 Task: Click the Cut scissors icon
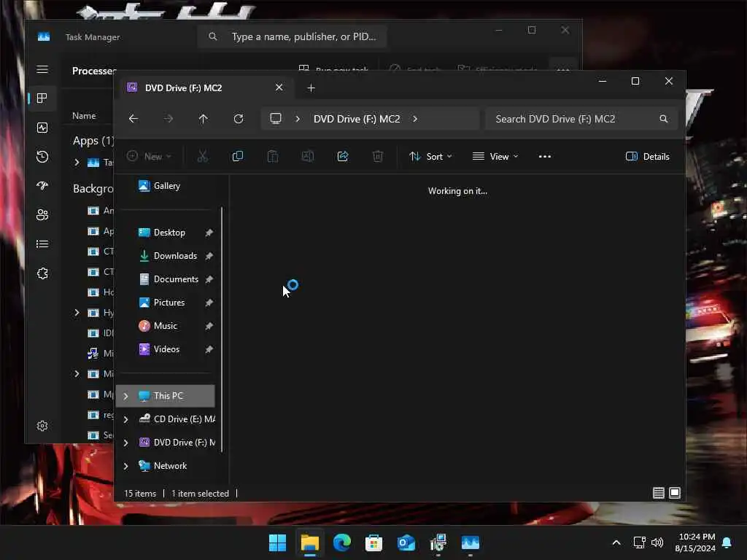pyautogui.click(x=203, y=156)
